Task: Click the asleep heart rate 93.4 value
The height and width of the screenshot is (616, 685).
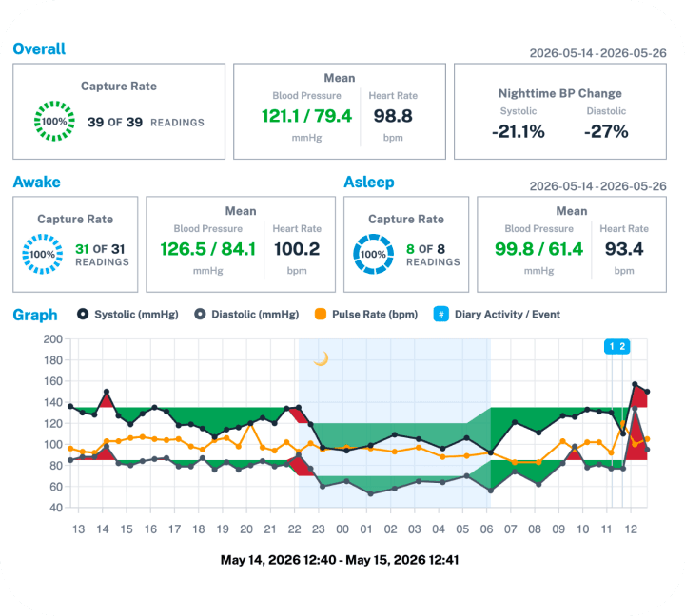Action: point(624,249)
